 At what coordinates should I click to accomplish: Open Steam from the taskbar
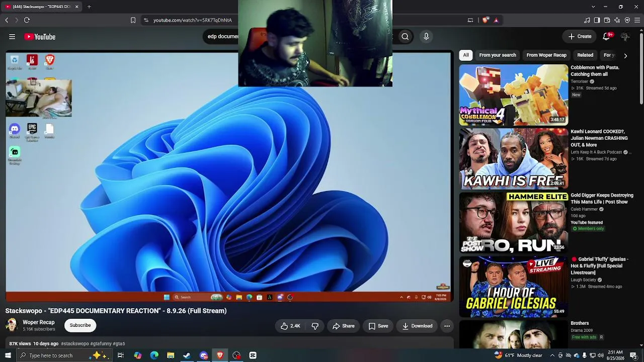point(187,355)
